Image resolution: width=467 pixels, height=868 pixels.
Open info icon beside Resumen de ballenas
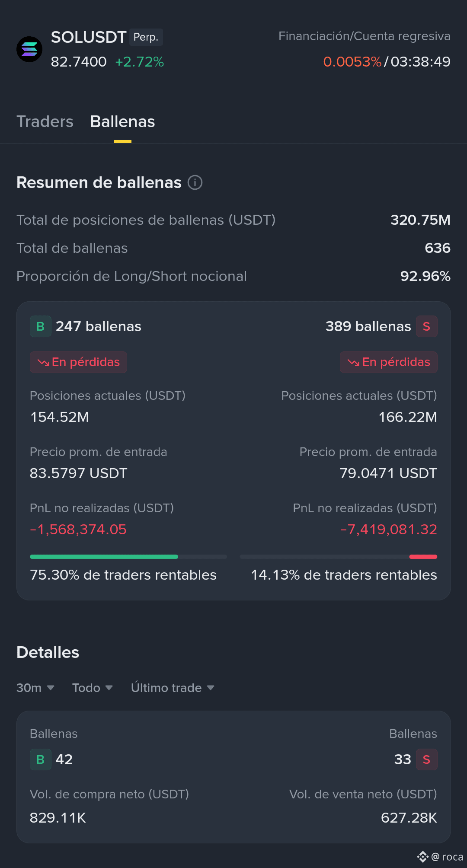195,182
